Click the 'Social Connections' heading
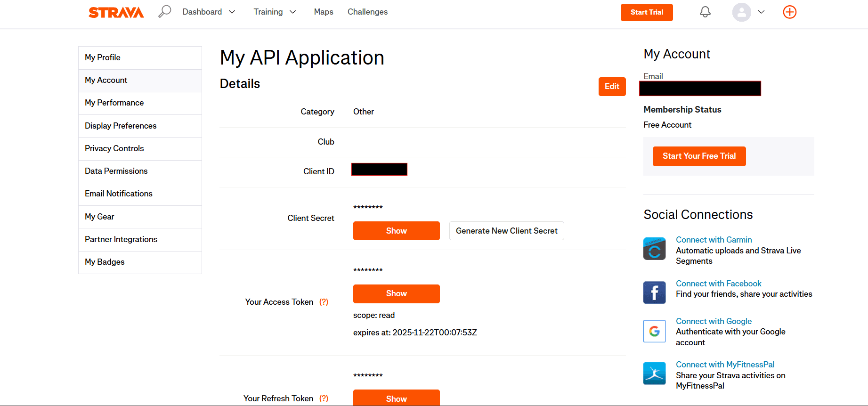The image size is (868, 406). pyautogui.click(x=698, y=215)
